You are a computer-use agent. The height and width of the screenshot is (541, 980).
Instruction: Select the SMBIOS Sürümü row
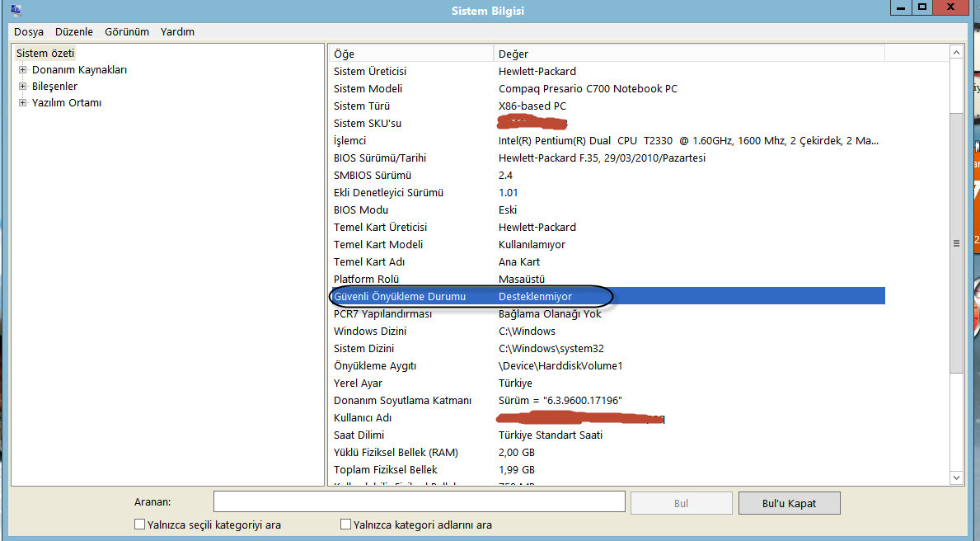(x=607, y=175)
